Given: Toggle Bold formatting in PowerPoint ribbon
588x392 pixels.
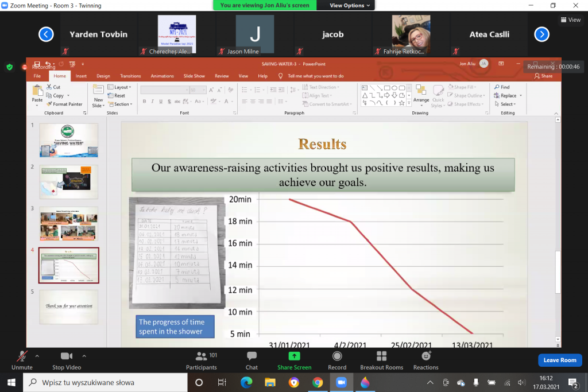Looking at the screenshot, I should pyautogui.click(x=144, y=102).
